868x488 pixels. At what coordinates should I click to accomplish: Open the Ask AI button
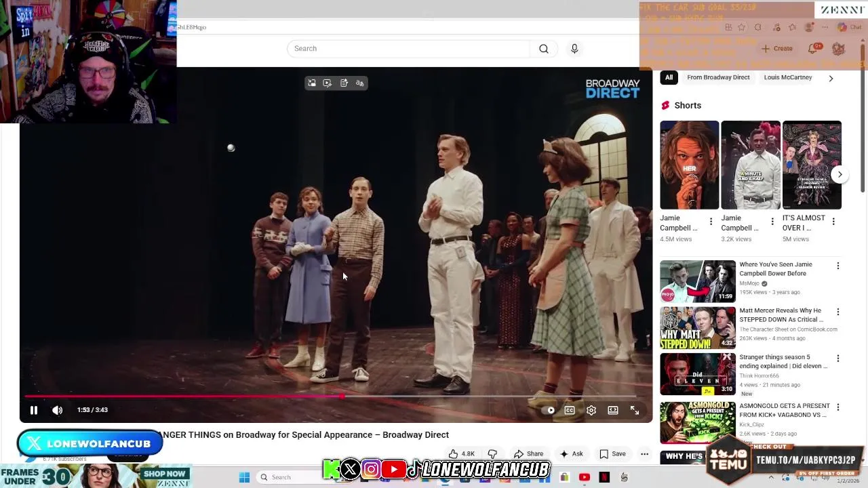(571, 454)
